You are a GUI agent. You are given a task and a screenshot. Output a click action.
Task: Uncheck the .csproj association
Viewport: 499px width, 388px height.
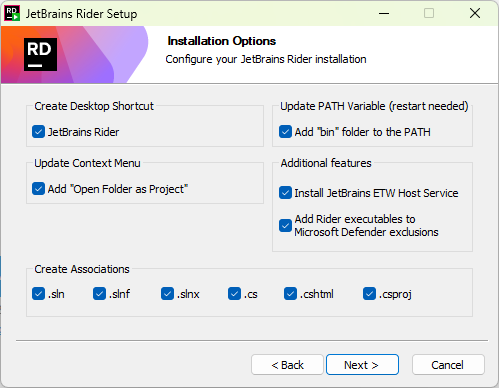pos(369,294)
